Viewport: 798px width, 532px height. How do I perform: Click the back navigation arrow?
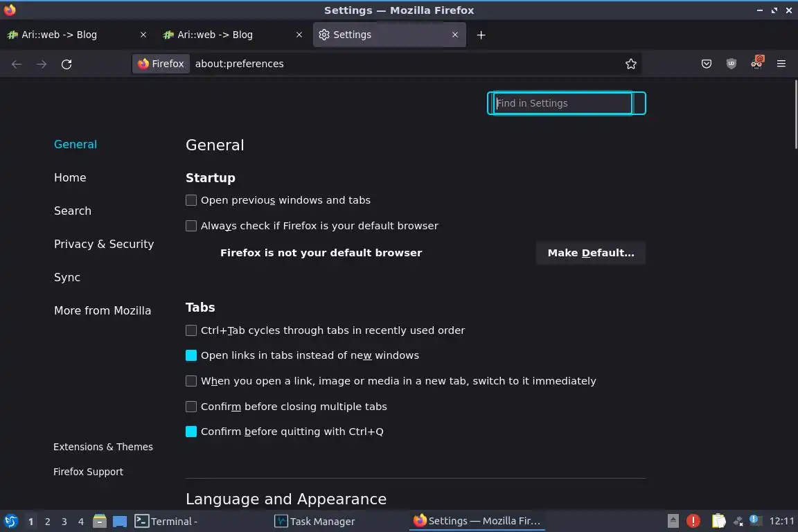click(17, 64)
